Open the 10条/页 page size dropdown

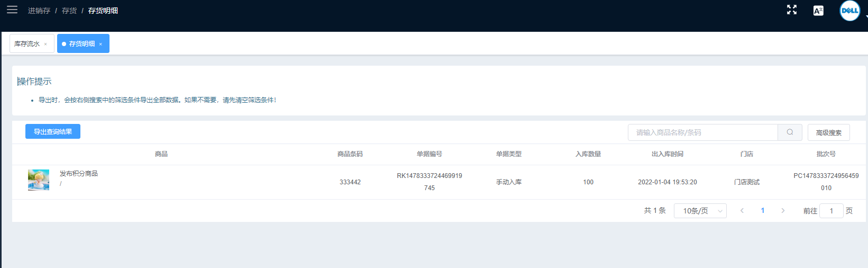[700, 211]
